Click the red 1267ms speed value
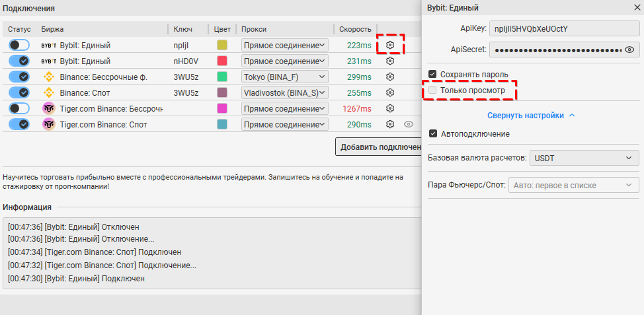The width and height of the screenshot is (644, 315). pyautogui.click(x=357, y=109)
